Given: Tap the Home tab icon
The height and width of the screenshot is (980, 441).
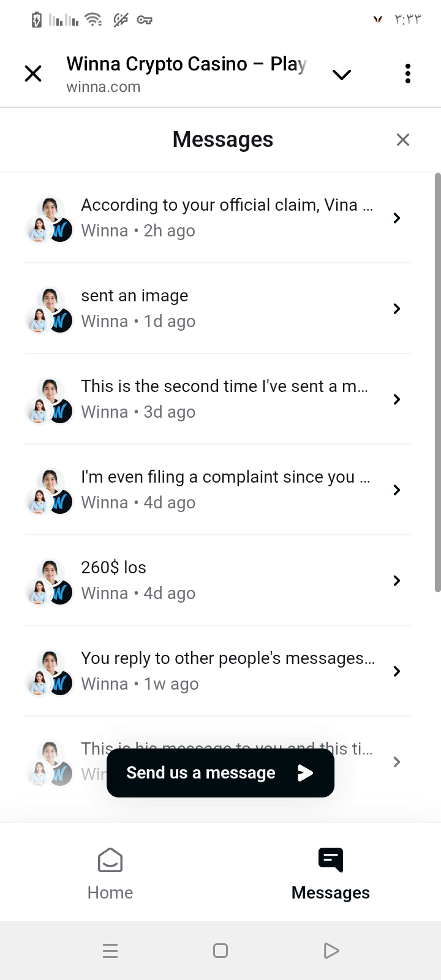Looking at the screenshot, I should (110, 860).
